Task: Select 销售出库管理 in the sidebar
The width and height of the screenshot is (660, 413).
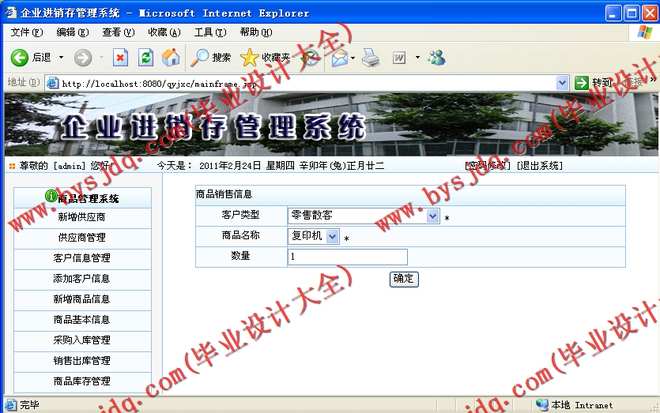Action: (x=81, y=361)
